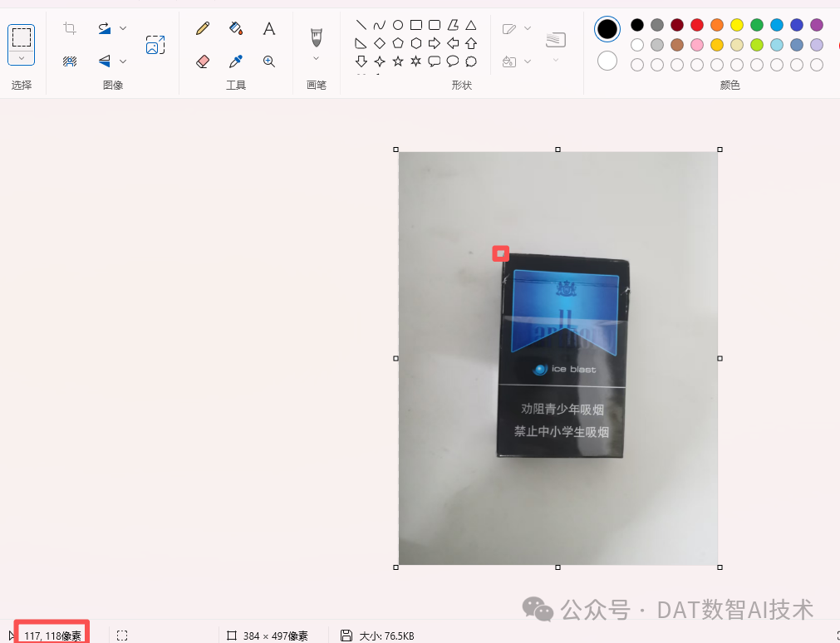Click canvas size text 384 × 497像素

point(275,636)
